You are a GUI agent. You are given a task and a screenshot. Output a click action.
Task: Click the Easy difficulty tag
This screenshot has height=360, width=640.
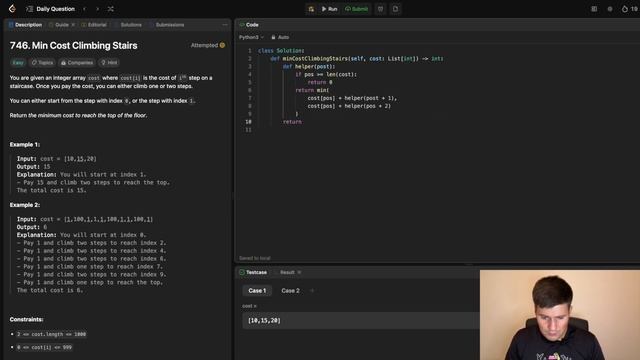click(x=18, y=62)
